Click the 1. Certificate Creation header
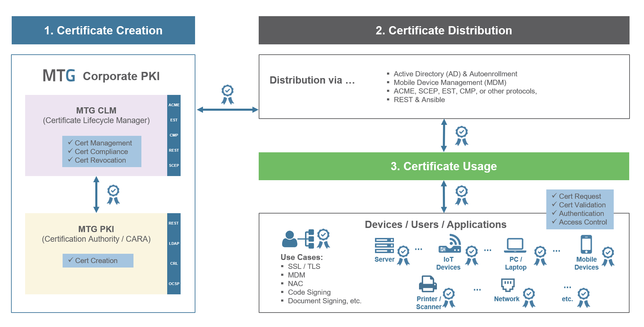The height and width of the screenshot is (327, 644). point(103,30)
